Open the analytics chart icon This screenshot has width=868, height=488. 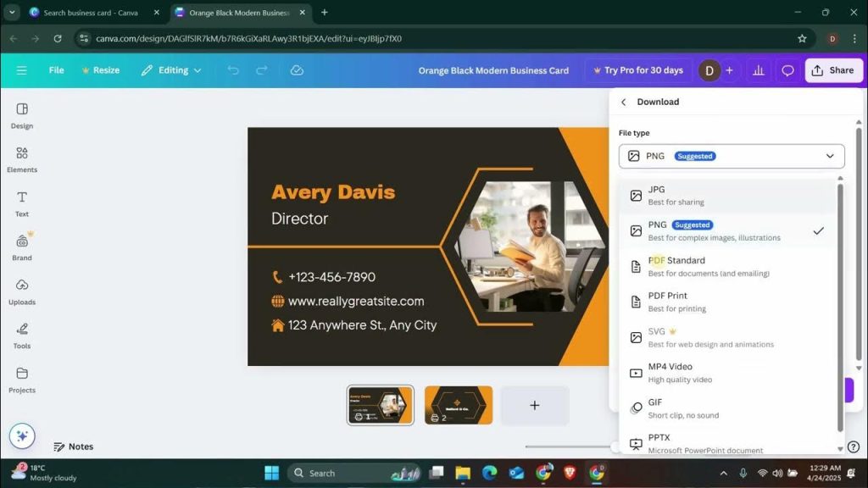coord(759,70)
